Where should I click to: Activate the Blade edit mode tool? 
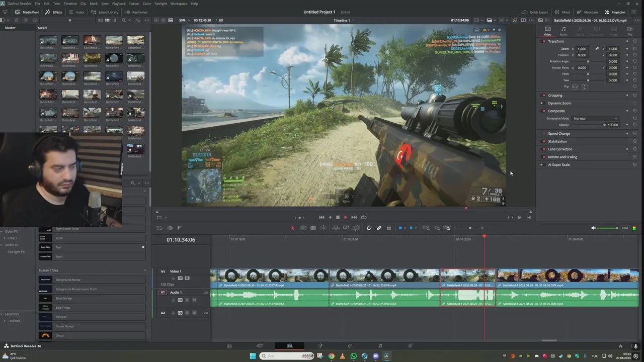[x=313, y=228]
